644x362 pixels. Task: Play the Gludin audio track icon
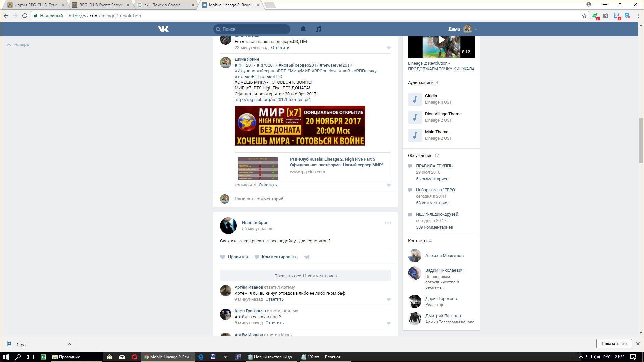(415, 99)
